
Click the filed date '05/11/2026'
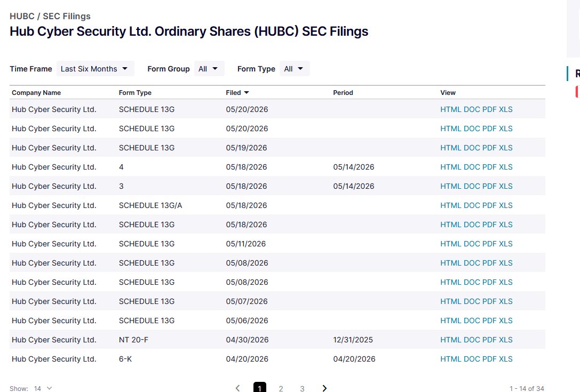click(x=246, y=244)
